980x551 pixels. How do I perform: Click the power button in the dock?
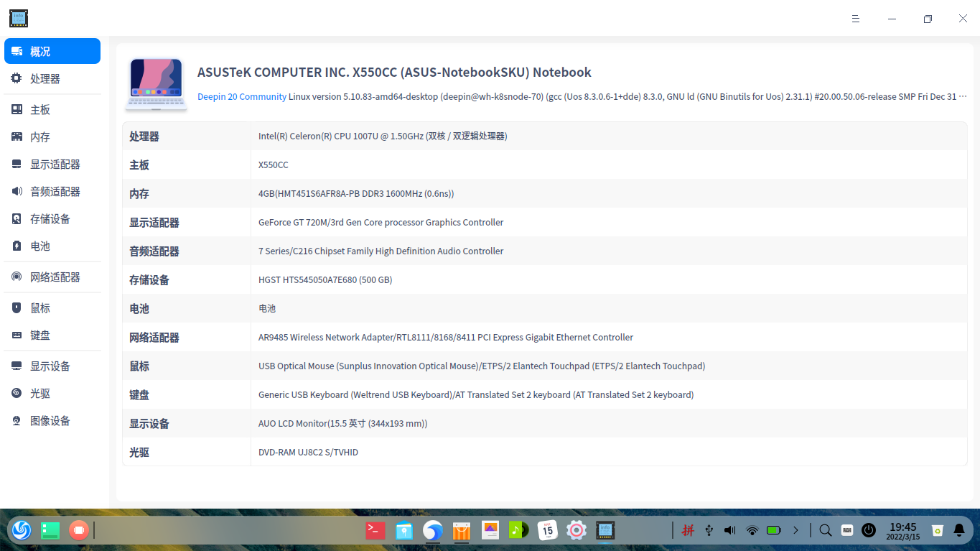(x=869, y=530)
